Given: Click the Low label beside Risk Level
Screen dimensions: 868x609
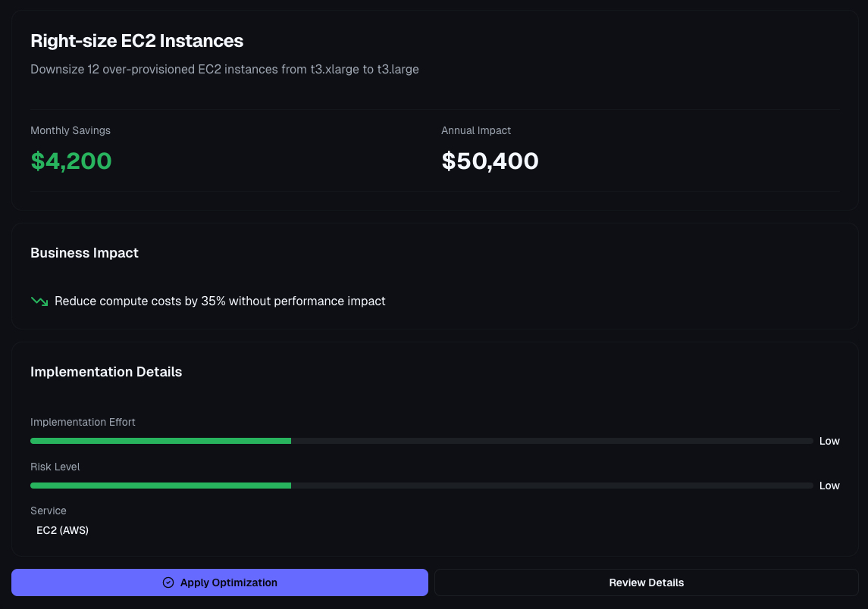Looking at the screenshot, I should coord(829,486).
